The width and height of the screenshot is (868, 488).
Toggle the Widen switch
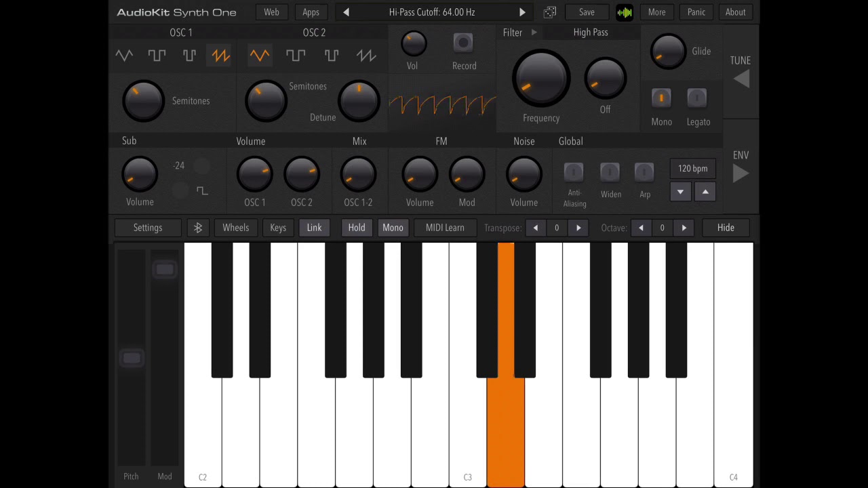610,171
